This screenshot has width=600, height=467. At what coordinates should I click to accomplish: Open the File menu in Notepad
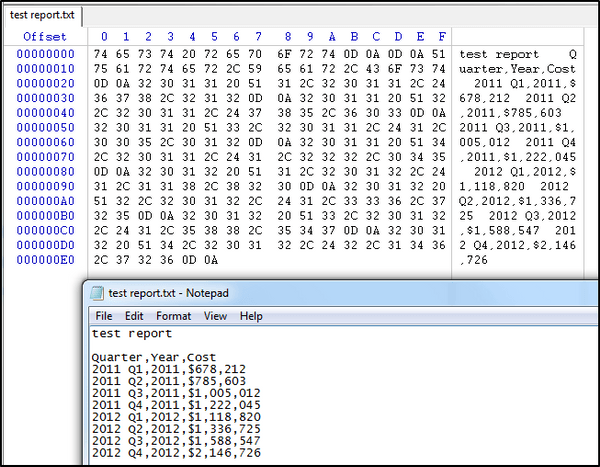pyautogui.click(x=104, y=316)
